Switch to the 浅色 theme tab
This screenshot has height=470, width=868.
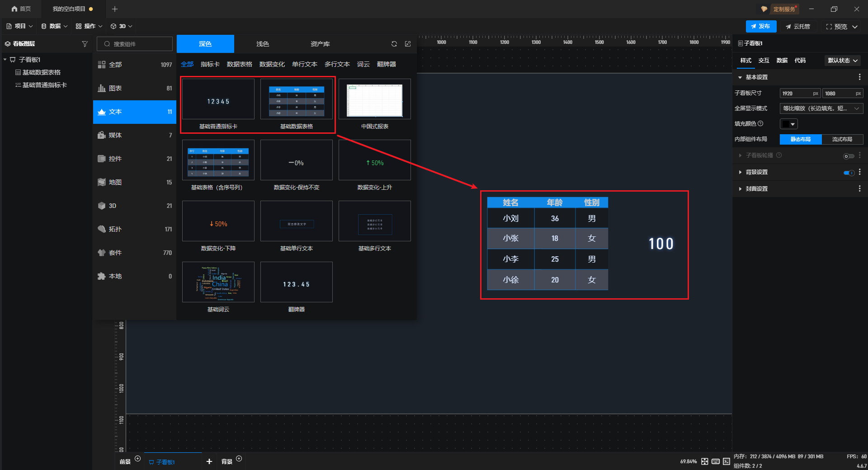pyautogui.click(x=262, y=44)
